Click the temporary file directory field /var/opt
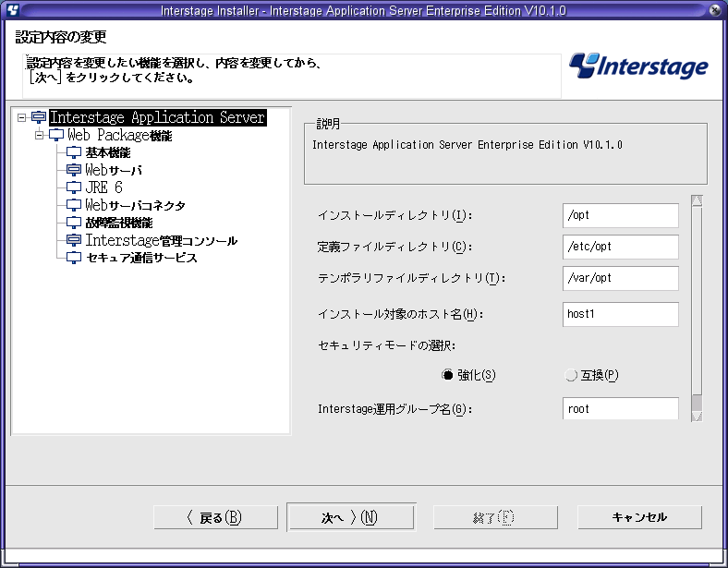Image resolution: width=728 pixels, height=568 pixels. [x=620, y=278]
